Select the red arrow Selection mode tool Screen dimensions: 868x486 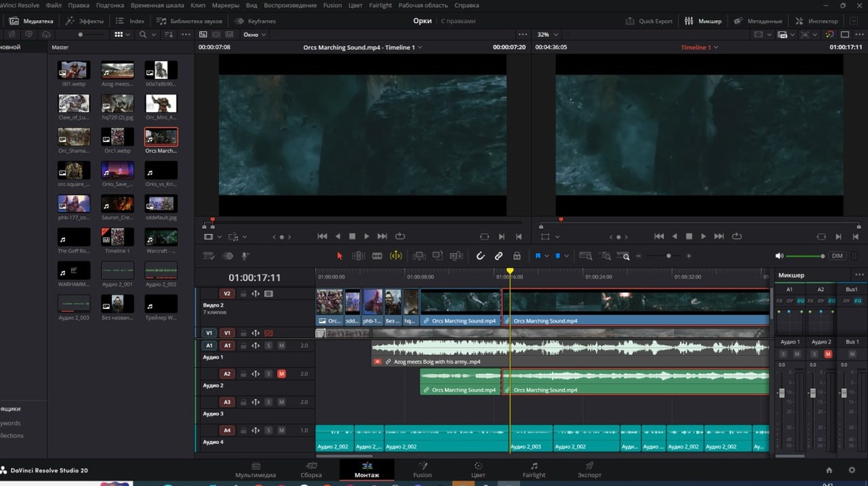coord(340,256)
